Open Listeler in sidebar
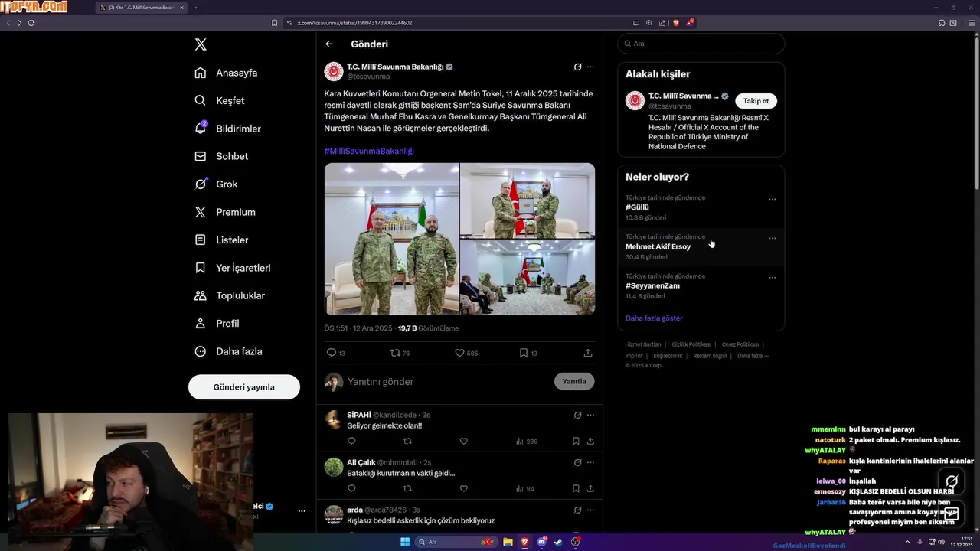 tap(221, 240)
